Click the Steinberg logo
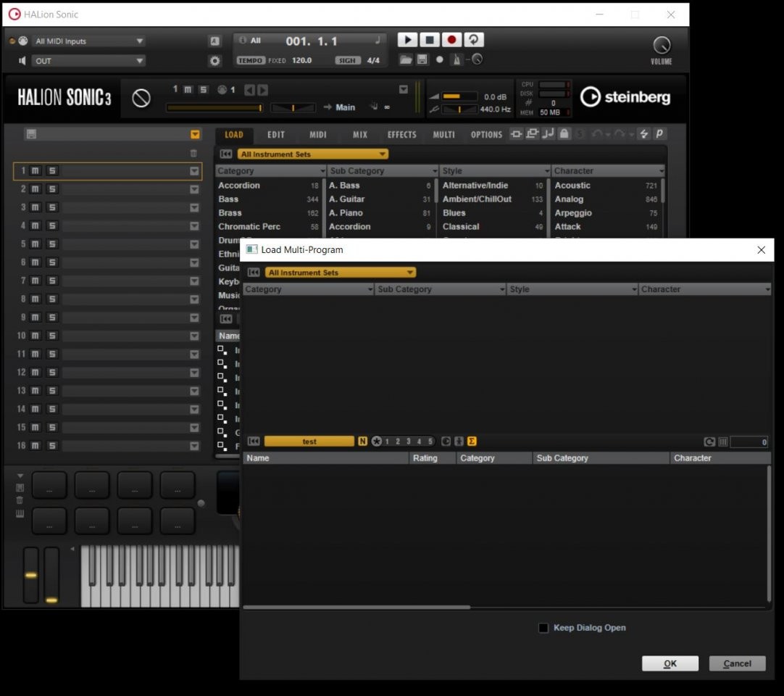The image size is (784, 696). click(625, 96)
